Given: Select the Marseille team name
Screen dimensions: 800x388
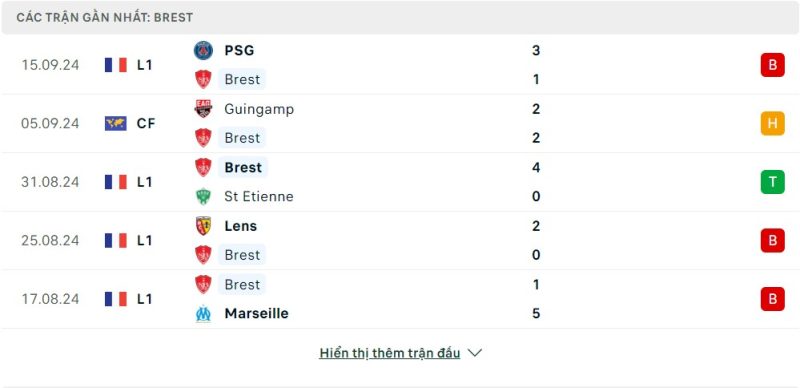Looking at the screenshot, I should (256, 313).
